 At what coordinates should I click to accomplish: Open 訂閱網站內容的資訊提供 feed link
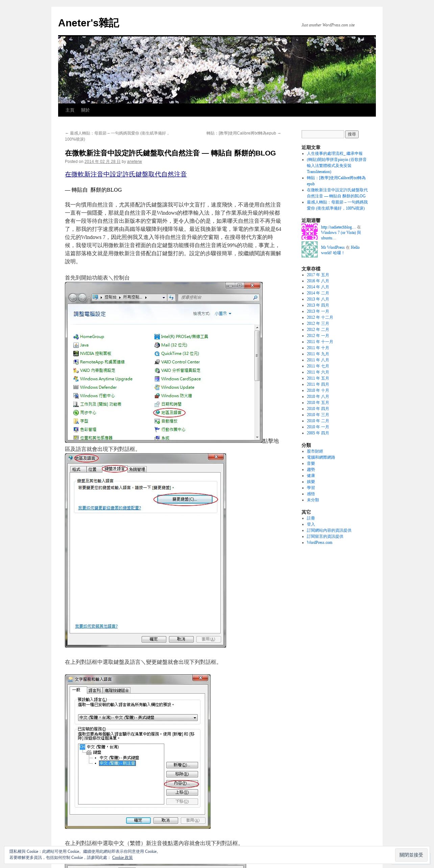(x=329, y=530)
